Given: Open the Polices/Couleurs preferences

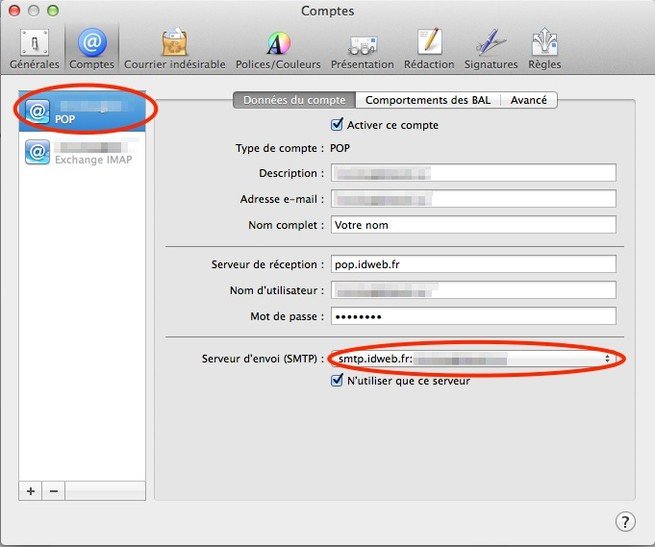Looking at the screenshot, I should (x=277, y=48).
